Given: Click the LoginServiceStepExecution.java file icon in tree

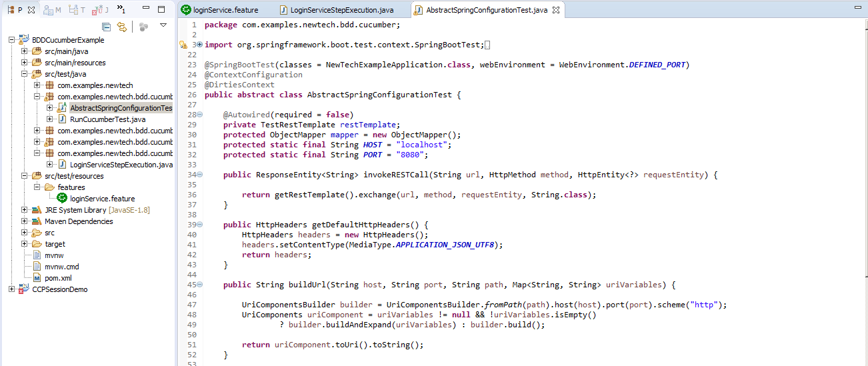Looking at the screenshot, I should (x=62, y=165).
